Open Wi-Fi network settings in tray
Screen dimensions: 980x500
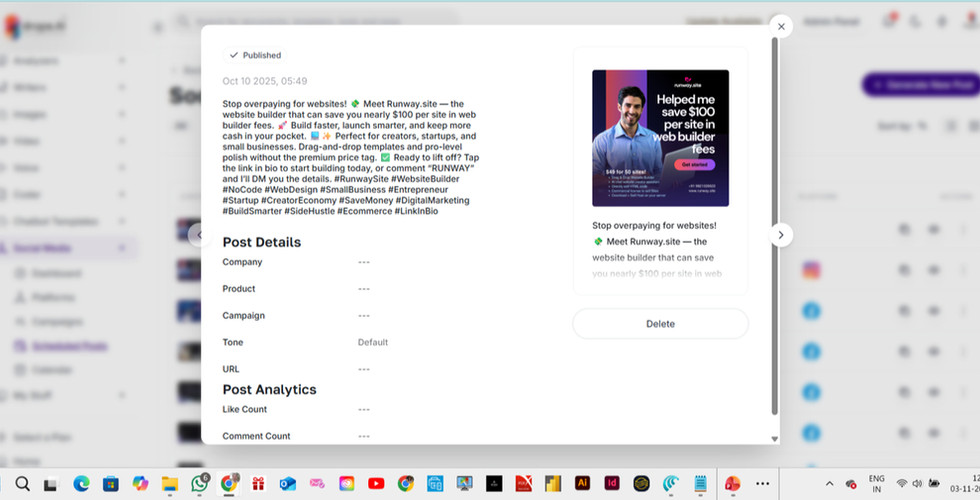(902, 484)
